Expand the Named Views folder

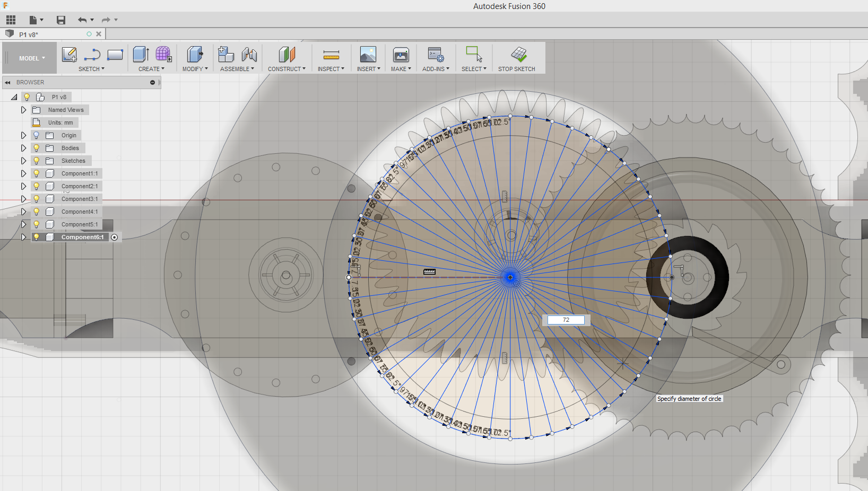tap(23, 110)
